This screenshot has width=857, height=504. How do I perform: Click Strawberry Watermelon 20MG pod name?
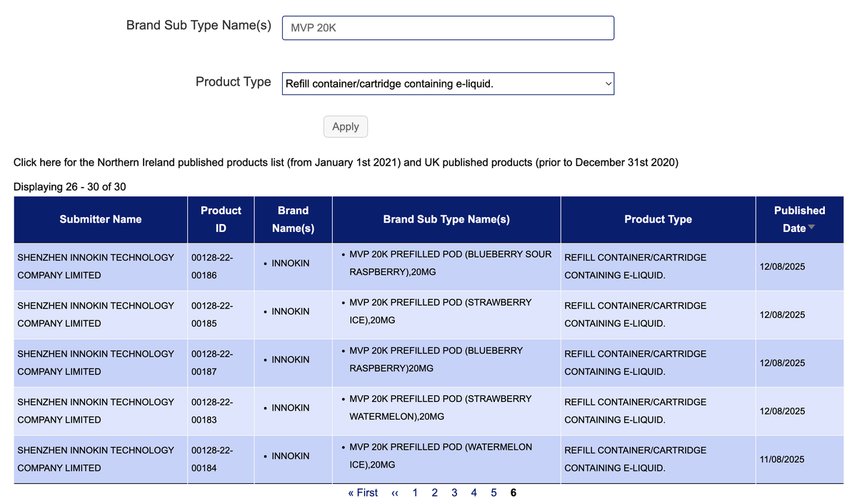tap(441, 408)
